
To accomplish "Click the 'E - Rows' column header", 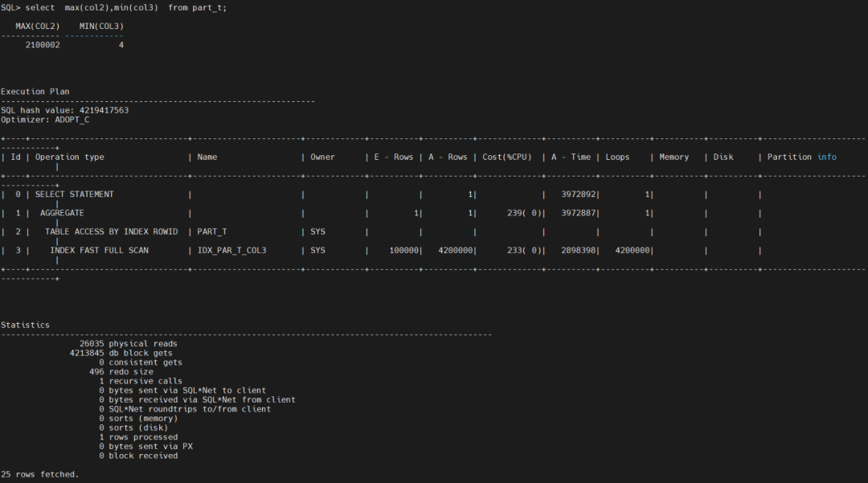I will click(x=393, y=158).
